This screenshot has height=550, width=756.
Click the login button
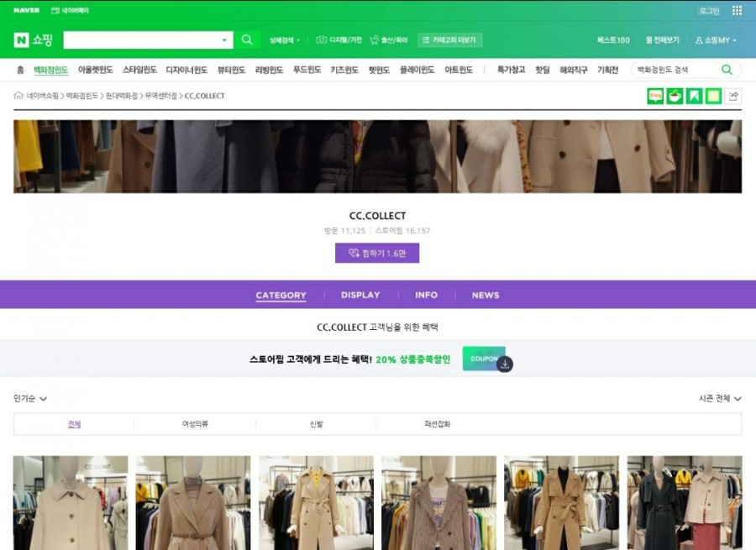click(x=709, y=11)
